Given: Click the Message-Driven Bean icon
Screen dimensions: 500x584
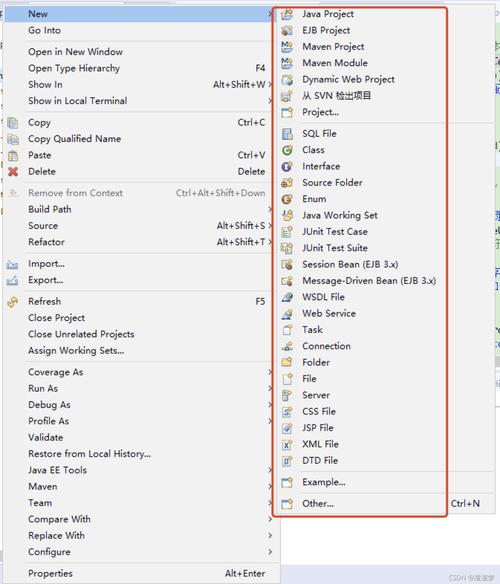Looking at the screenshot, I should [287, 281].
